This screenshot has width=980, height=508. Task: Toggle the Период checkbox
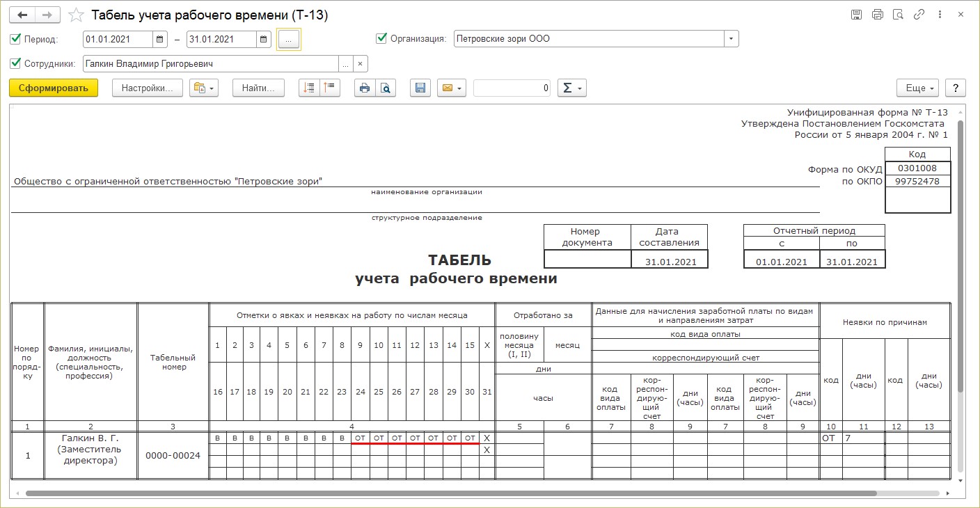coord(16,39)
